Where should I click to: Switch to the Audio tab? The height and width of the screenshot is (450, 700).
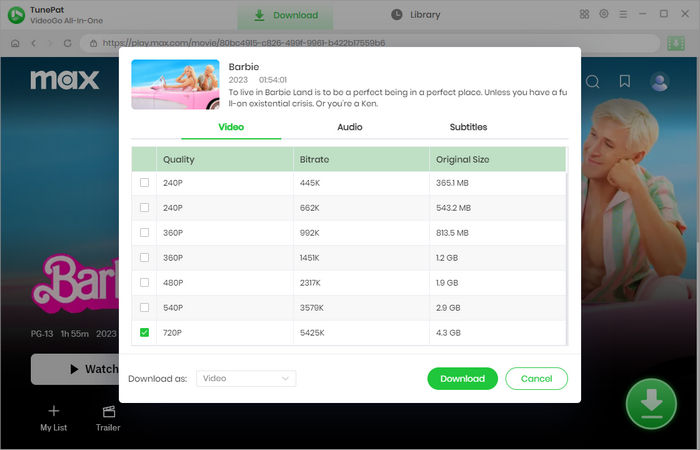point(350,127)
